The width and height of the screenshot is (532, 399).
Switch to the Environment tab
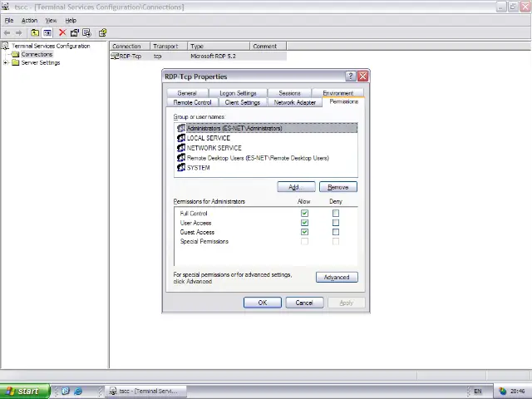coord(338,93)
